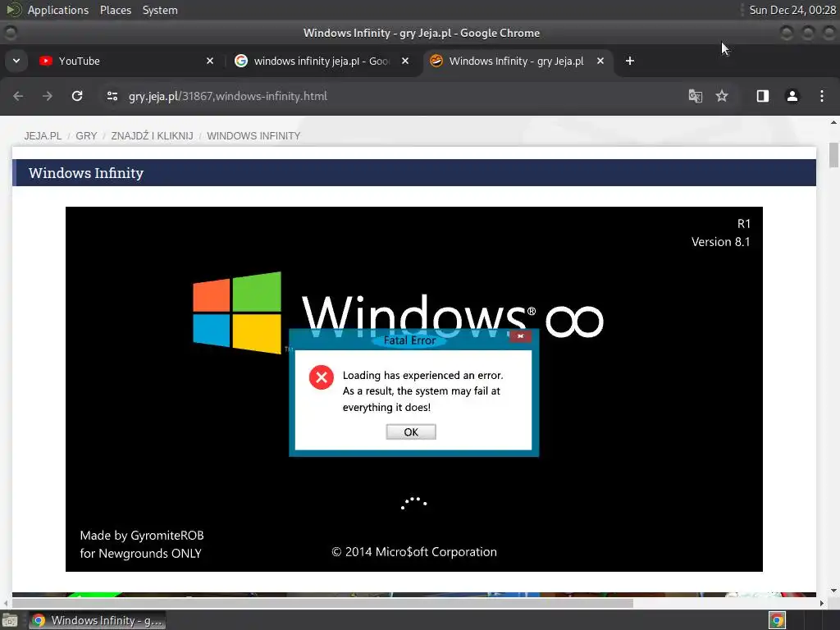Viewport: 840px width, 630px height.
Task: Open the Chrome profile icon
Action: pyautogui.click(x=792, y=96)
